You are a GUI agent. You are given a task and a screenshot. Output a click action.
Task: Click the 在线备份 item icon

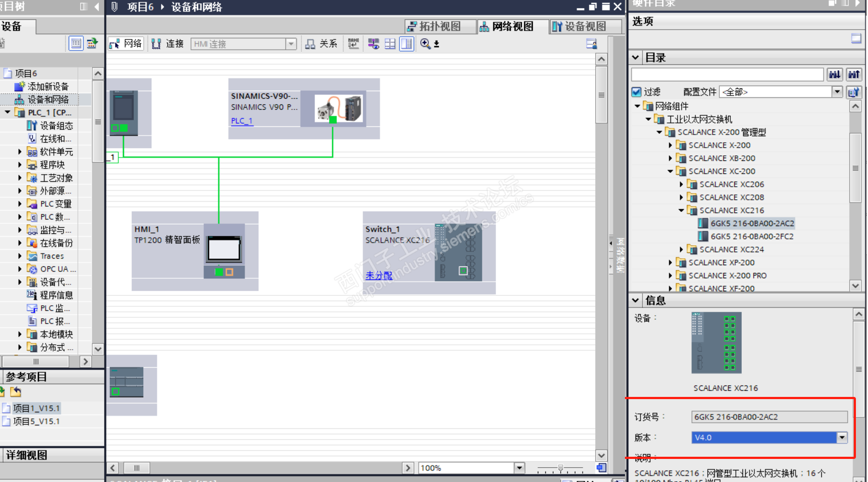click(x=32, y=243)
